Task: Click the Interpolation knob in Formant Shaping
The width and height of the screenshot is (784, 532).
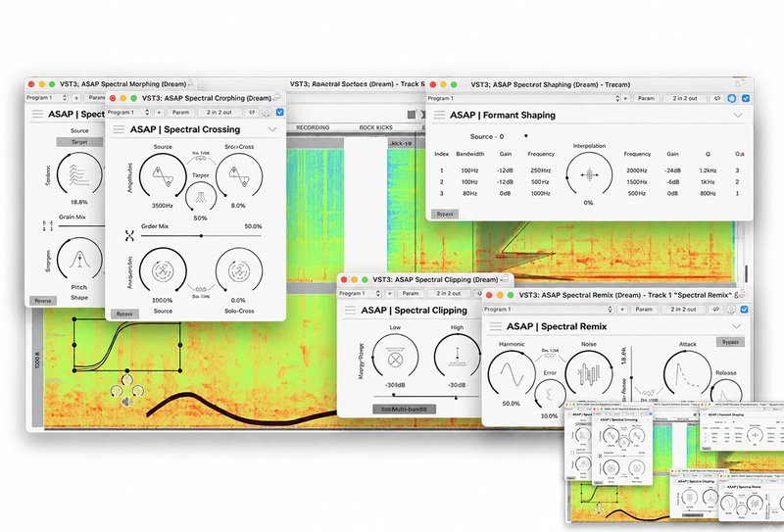Action: tap(589, 175)
